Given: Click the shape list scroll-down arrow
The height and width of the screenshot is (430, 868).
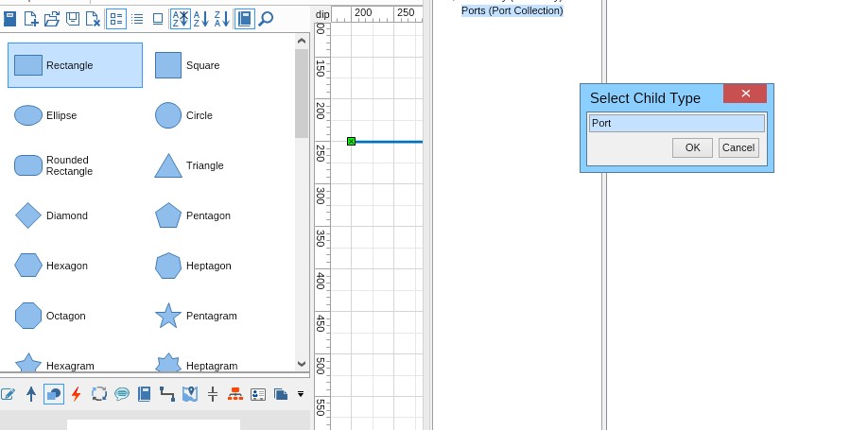Looking at the screenshot, I should pos(302,364).
